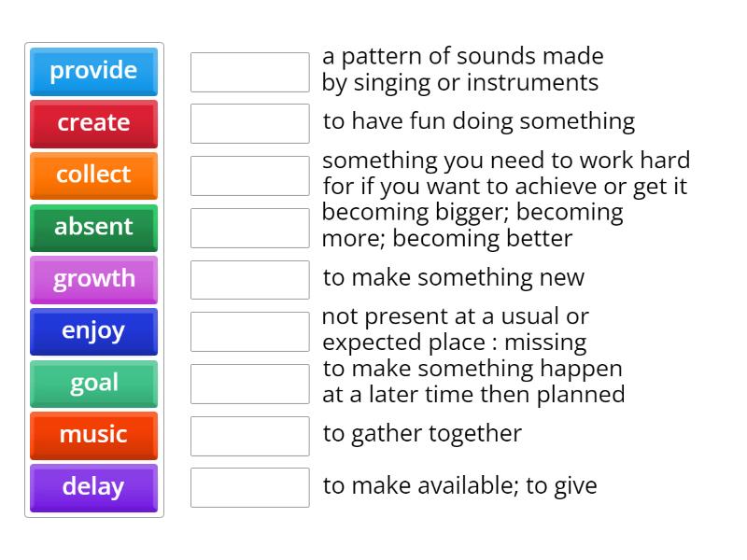The image size is (747, 560).
Task: Select the word tile labeled growth
Action: (92, 279)
